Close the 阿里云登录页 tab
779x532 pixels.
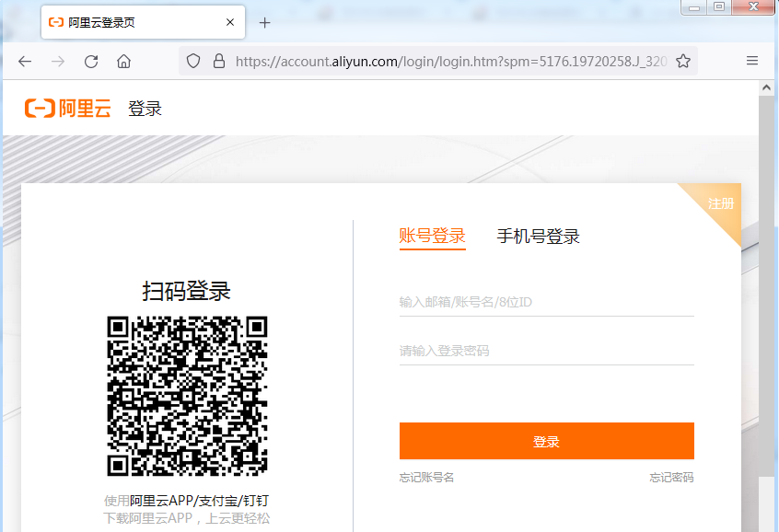click(x=230, y=23)
